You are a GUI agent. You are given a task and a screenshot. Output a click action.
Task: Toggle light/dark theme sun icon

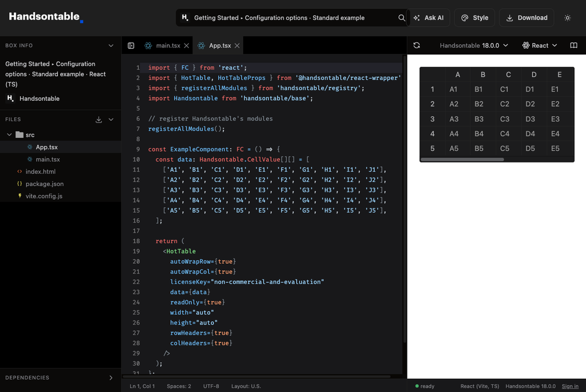[567, 18]
